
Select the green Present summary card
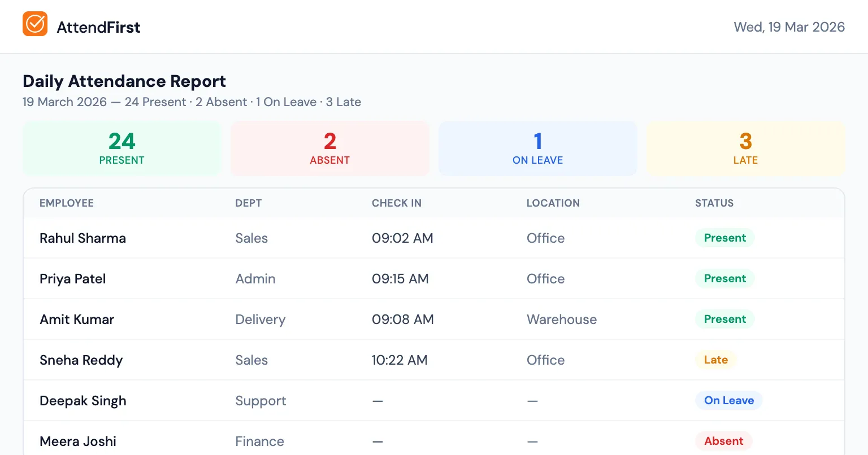121,148
